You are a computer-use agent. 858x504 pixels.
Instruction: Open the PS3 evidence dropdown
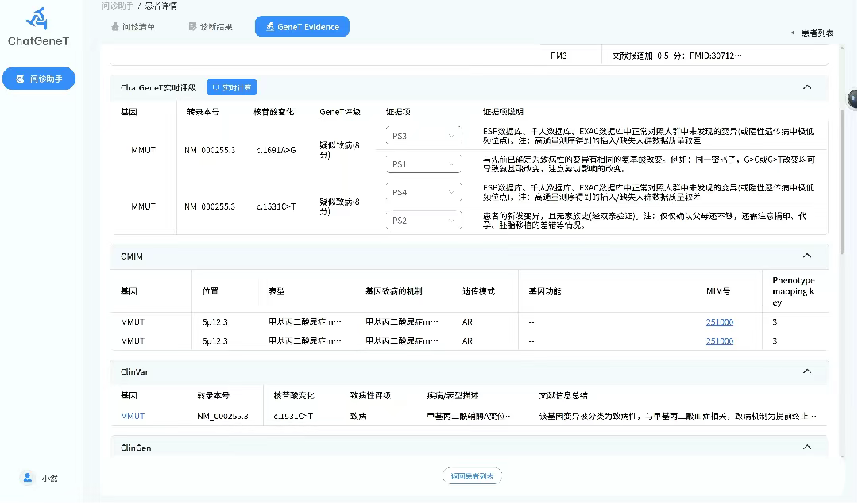pyautogui.click(x=423, y=136)
